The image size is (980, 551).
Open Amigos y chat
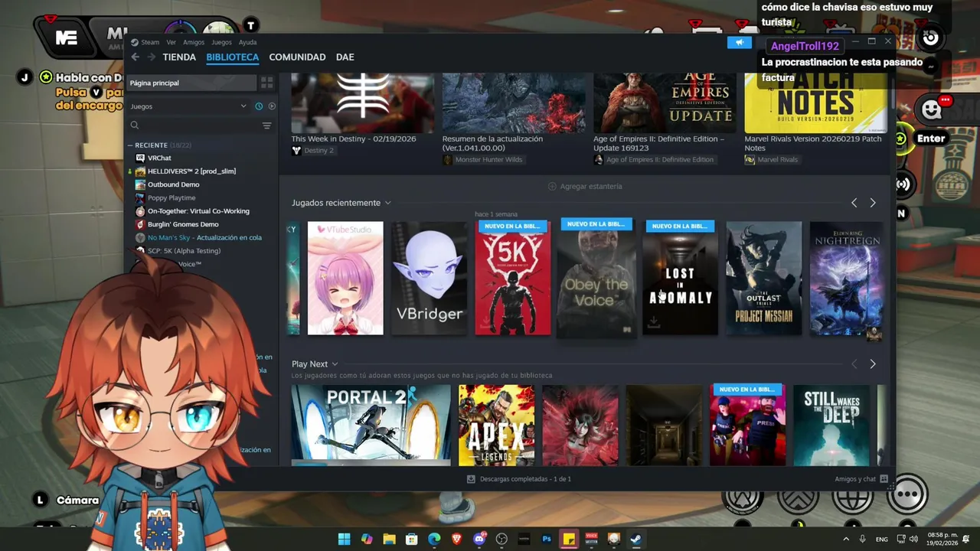(861, 479)
